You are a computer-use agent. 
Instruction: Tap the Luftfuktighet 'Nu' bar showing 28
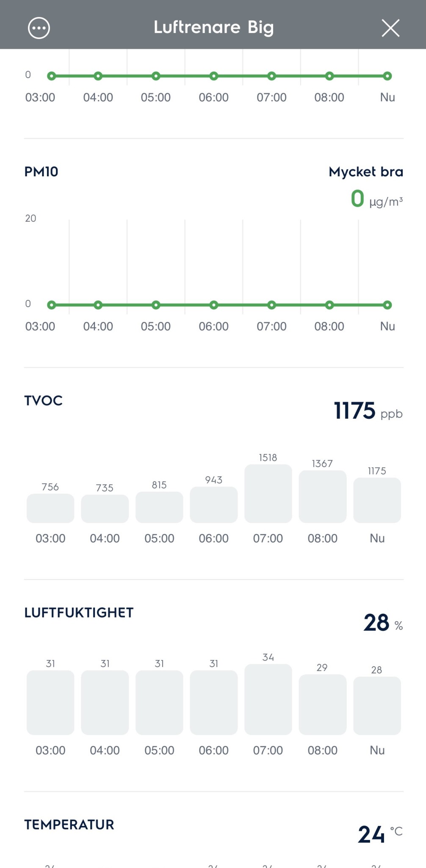(x=377, y=705)
